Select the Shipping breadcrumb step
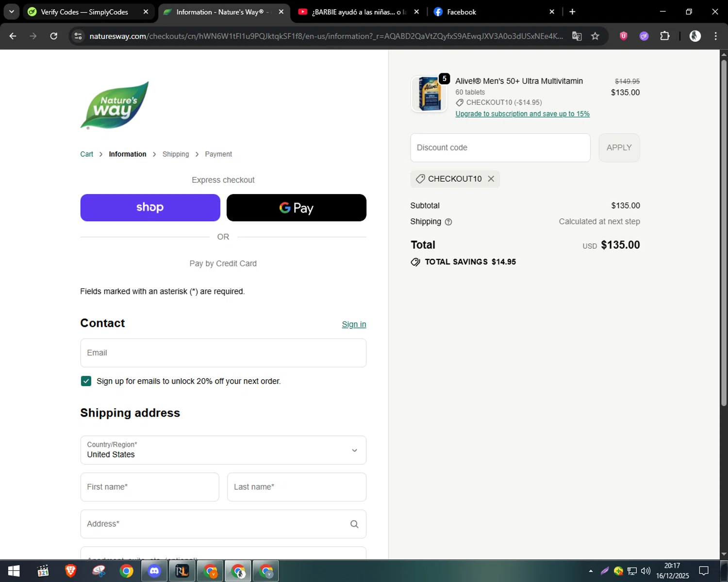Image resolution: width=728 pixels, height=582 pixels. [x=176, y=154]
